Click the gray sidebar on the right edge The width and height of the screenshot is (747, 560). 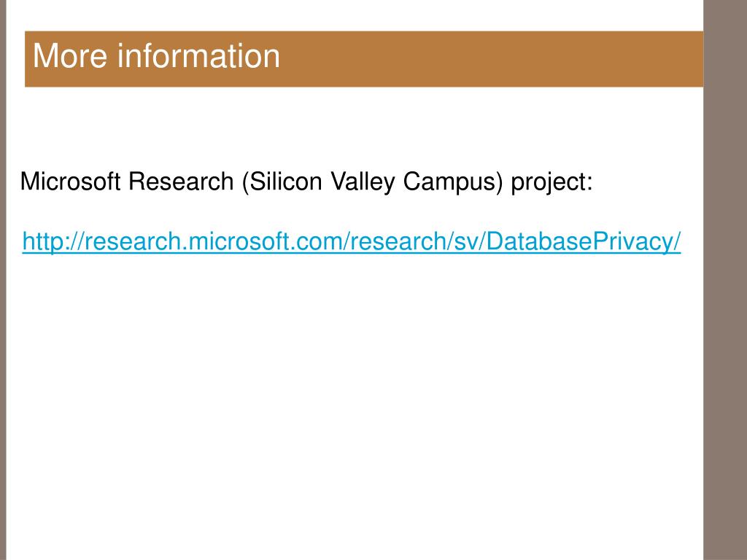(725, 280)
